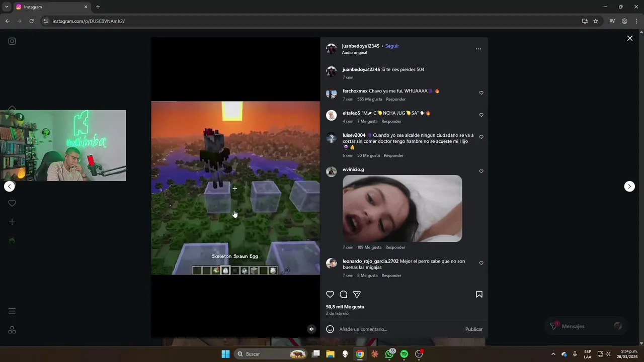Go to previous post arrow
The image size is (644, 362).
tap(10, 187)
